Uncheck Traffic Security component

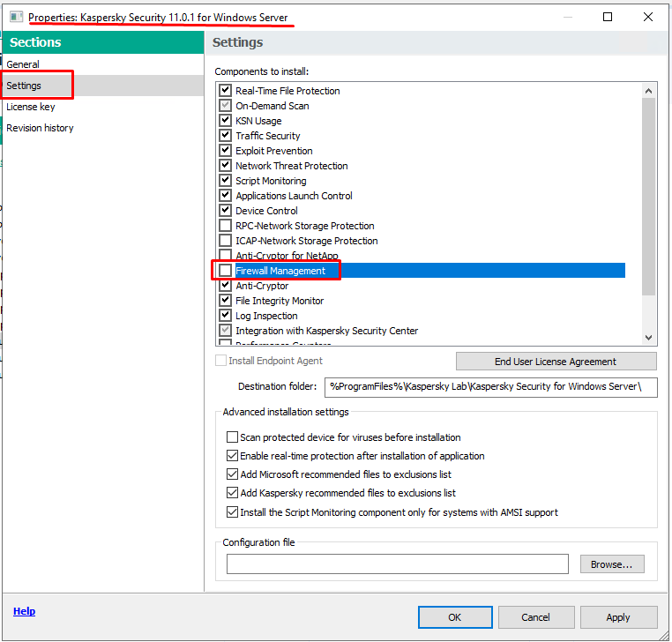pos(226,136)
